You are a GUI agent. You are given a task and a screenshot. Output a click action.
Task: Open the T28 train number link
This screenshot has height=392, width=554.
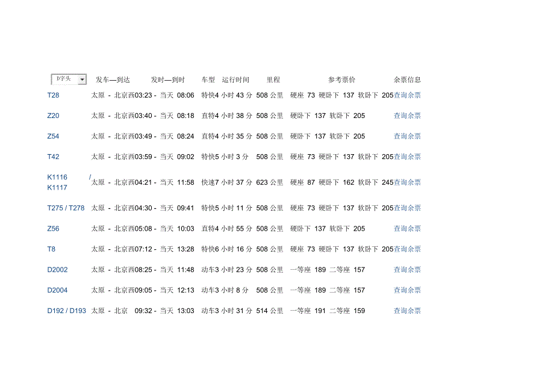pos(53,95)
